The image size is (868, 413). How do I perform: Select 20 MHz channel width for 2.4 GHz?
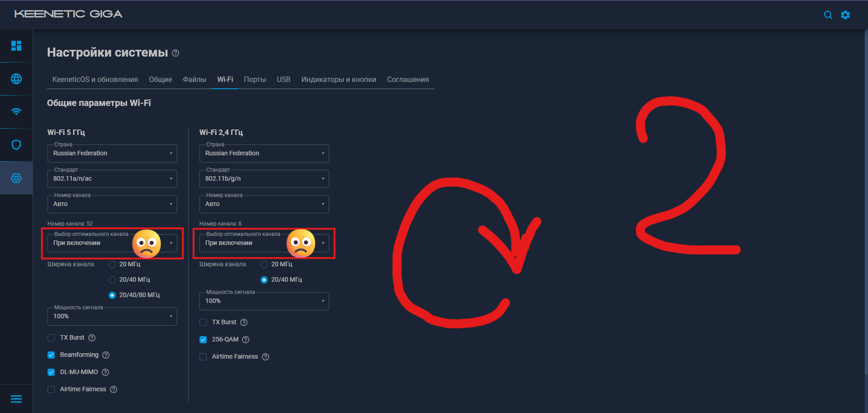(x=264, y=264)
